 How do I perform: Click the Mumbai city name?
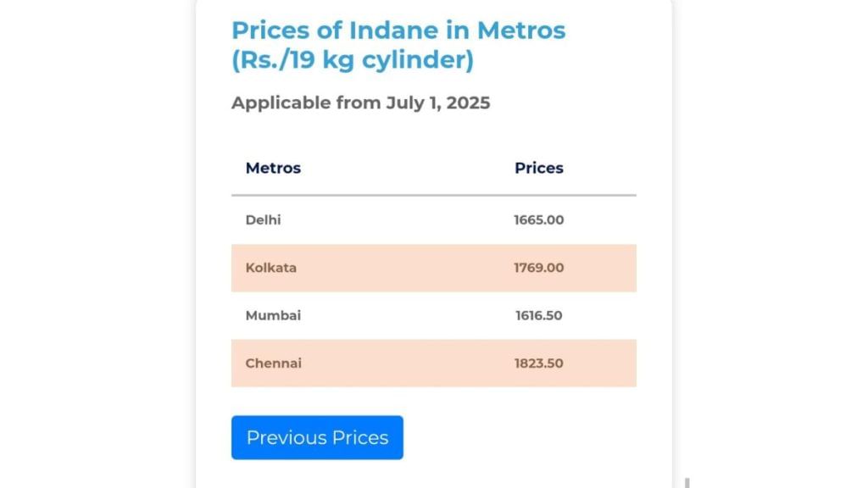coord(273,315)
